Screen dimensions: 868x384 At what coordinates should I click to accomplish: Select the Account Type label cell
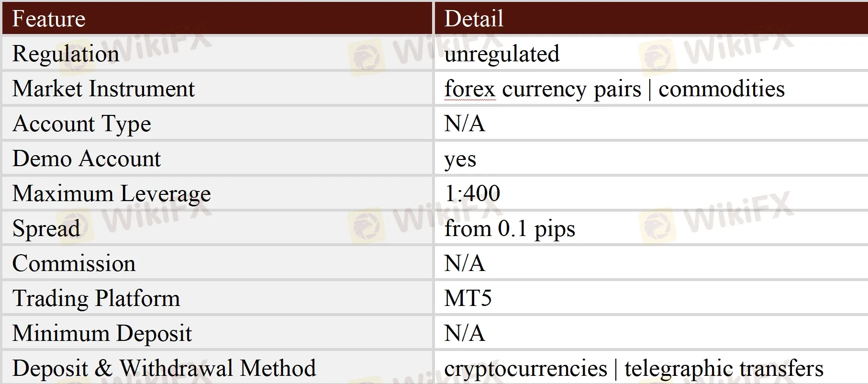coord(81,124)
